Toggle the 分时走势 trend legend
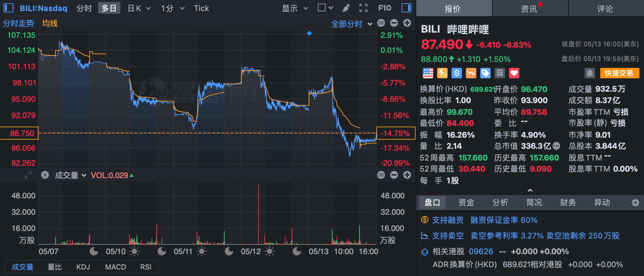Image resolution: width=644 pixels, height=276 pixels. [x=19, y=23]
